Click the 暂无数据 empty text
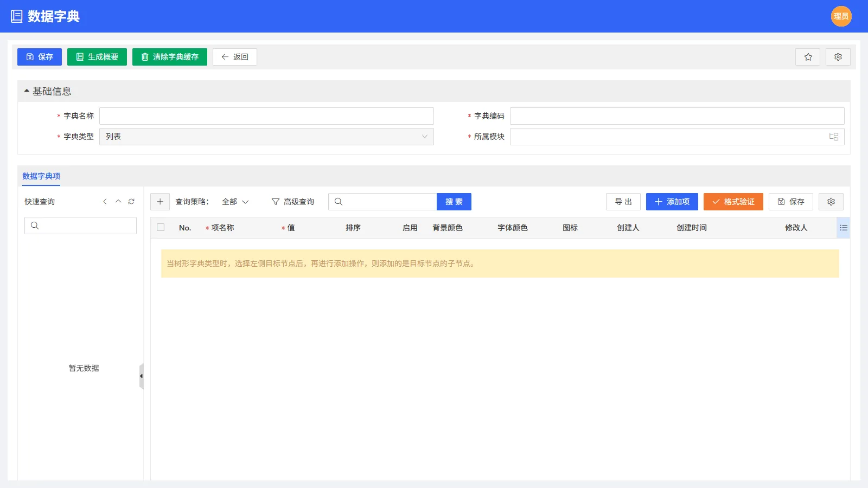The height and width of the screenshot is (488, 868). coord(84,368)
